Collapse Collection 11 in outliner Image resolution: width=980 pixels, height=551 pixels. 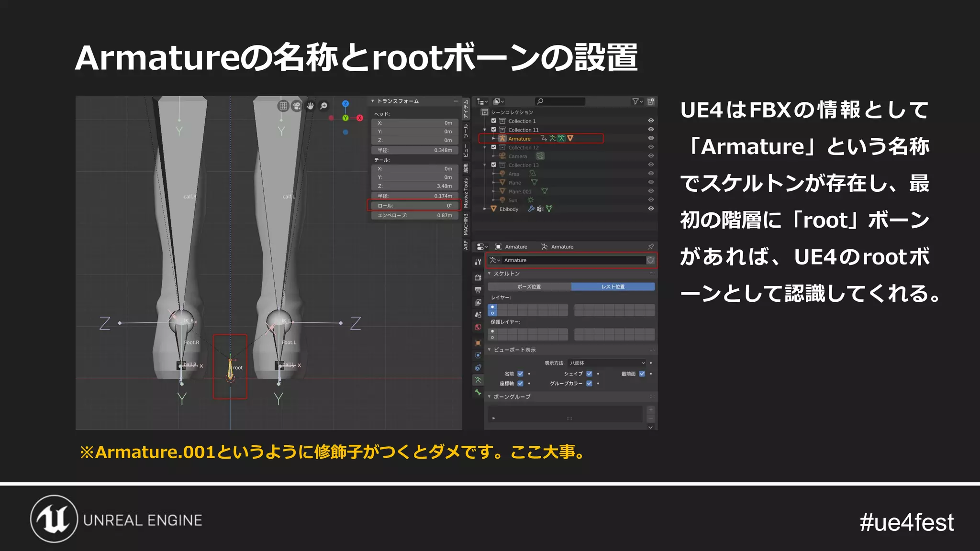[x=485, y=130]
